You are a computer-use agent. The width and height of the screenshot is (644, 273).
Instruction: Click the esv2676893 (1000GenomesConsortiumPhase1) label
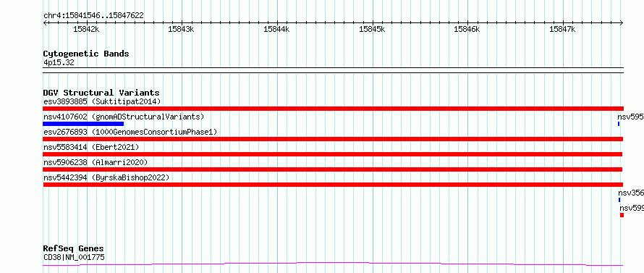coord(130,132)
